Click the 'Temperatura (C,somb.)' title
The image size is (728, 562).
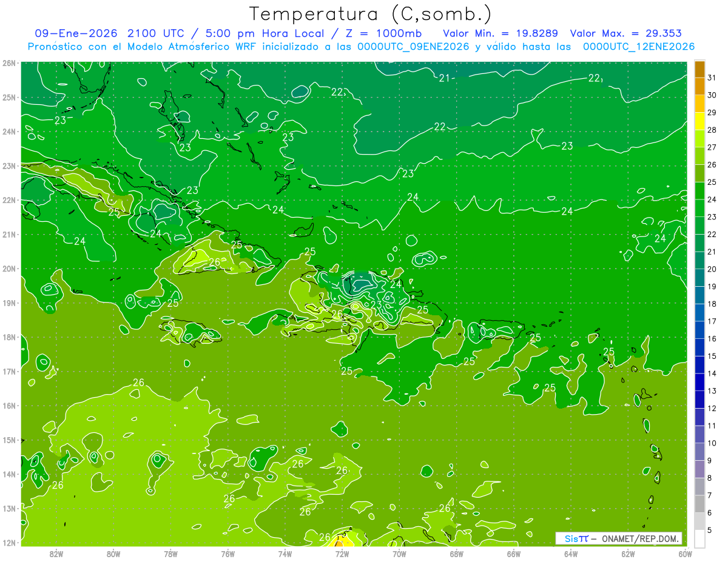pyautogui.click(x=370, y=13)
